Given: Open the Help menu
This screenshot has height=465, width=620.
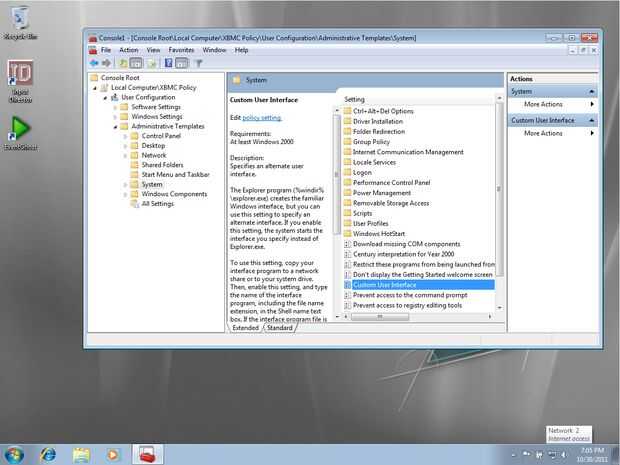Looking at the screenshot, I should [x=241, y=50].
